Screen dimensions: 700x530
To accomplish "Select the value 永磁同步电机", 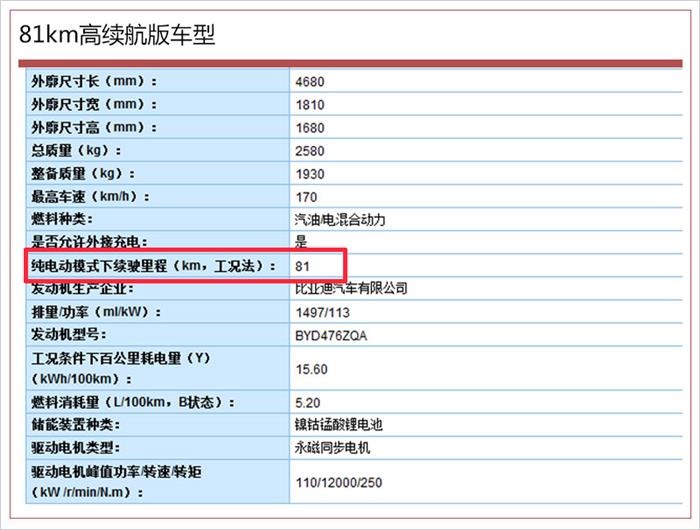I will (332, 447).
